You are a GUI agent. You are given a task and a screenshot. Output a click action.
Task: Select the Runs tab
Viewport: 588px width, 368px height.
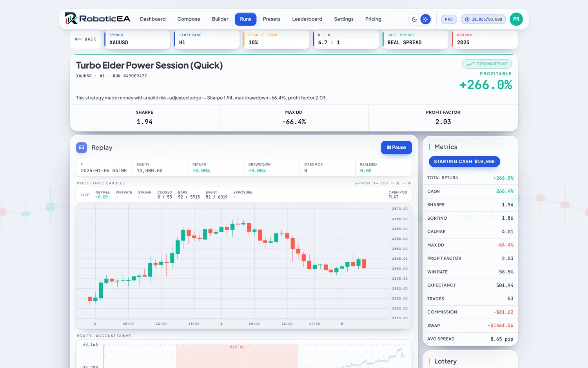click(245, 19)
